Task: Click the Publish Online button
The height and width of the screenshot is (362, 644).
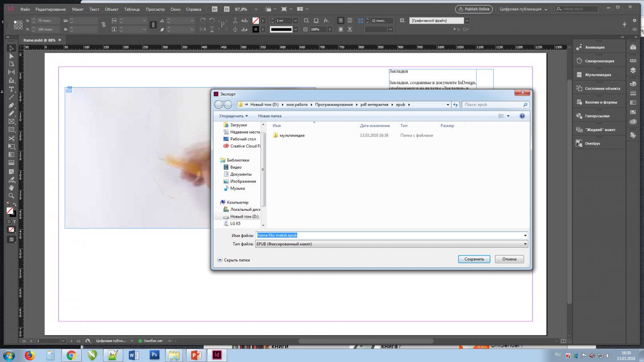Action: click(474, 9)
